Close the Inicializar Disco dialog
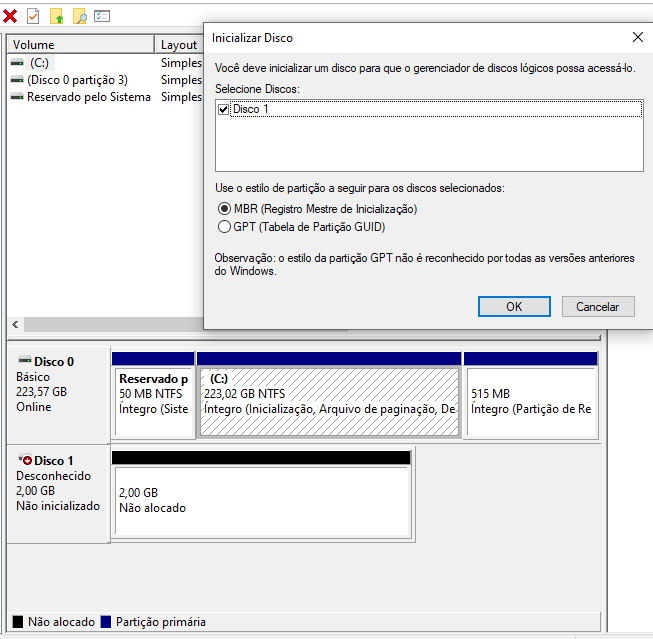The image size is (653, 639). tap(638, 37)
